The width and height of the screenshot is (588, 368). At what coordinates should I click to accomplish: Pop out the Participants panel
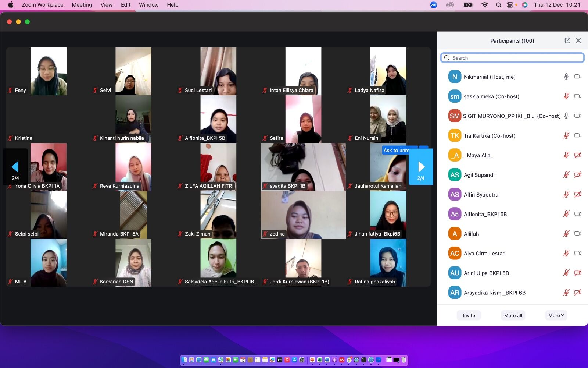pyautogui.click(x=567, y=40)
